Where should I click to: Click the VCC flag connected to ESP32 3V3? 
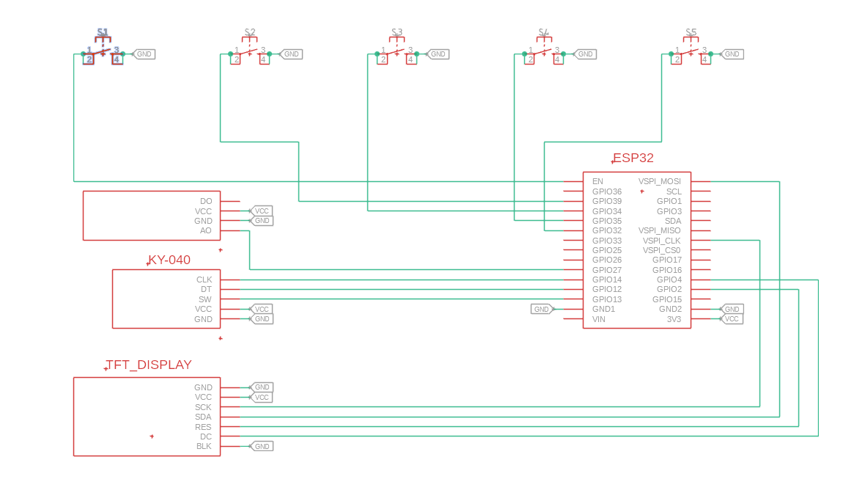point(732,319)
